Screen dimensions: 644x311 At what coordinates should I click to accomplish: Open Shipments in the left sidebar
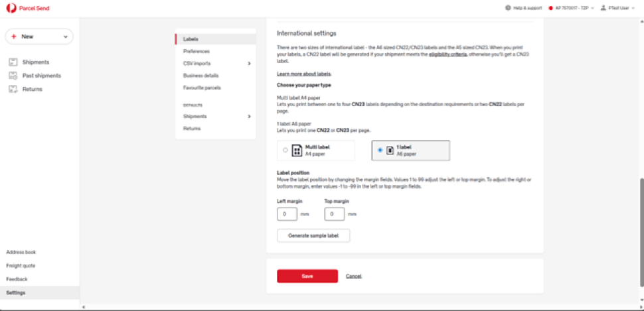[x=36, y=62]
